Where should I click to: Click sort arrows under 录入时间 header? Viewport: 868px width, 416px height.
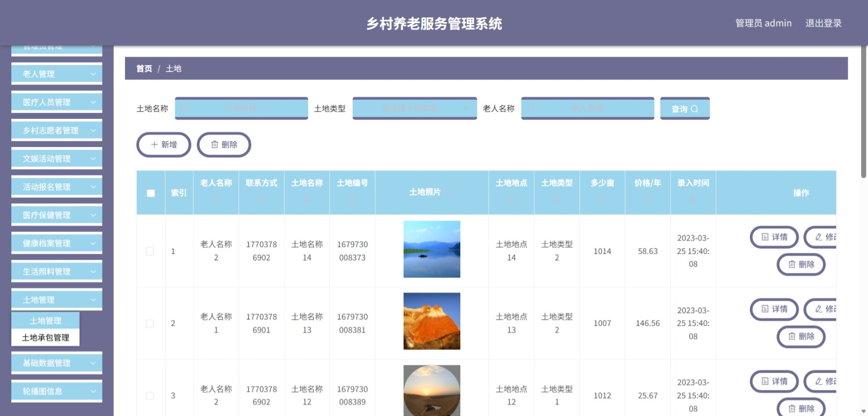pos(693,198)
